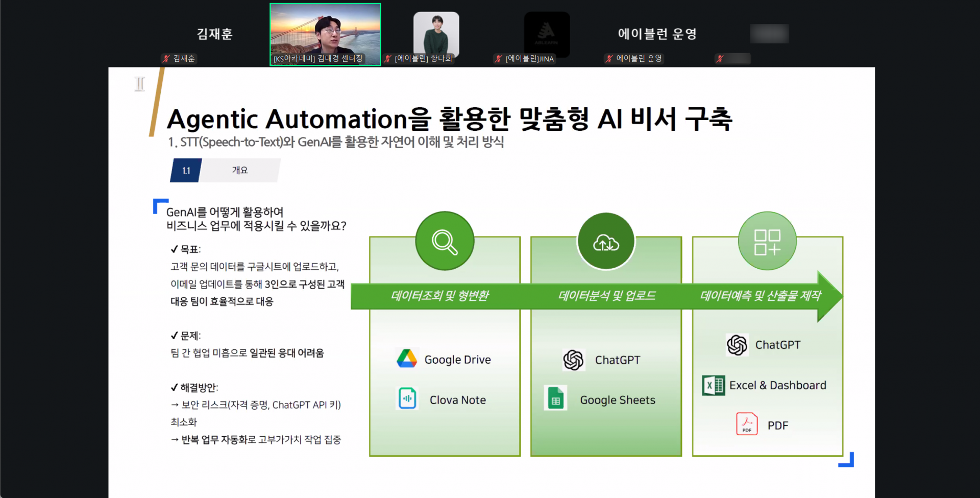The height and width of the screenshot is (498, 980).
Task: Click the name label [KS아카데미] 김대경 센터장
Action: coord(318,59)
